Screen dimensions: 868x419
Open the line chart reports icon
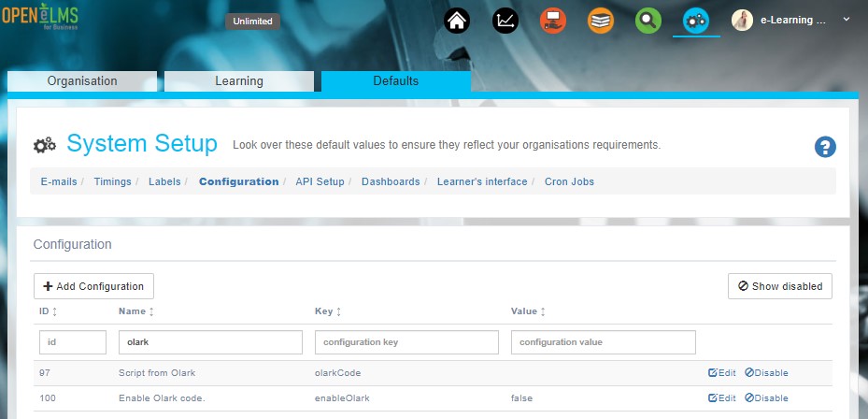[x=505, y=20]
